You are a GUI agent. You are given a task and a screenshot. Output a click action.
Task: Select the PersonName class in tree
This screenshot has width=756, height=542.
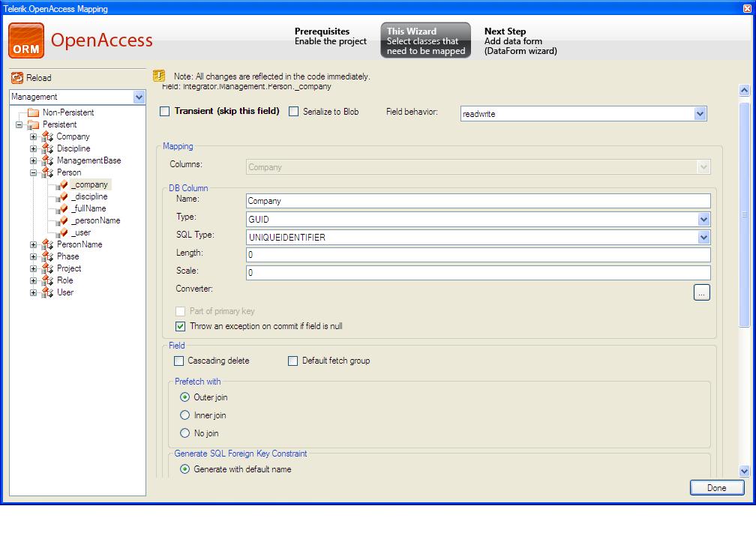pyautogui.click(x=79, y=244)
